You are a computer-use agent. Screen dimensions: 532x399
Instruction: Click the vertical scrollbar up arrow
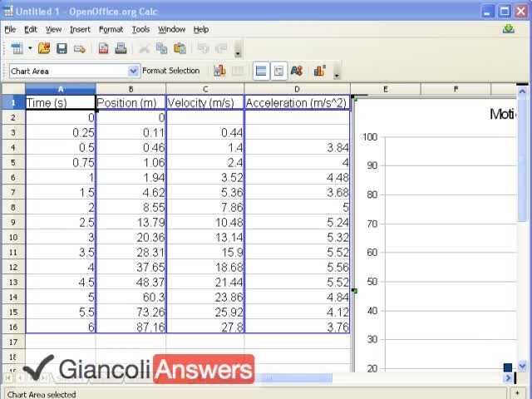[523, 91]
